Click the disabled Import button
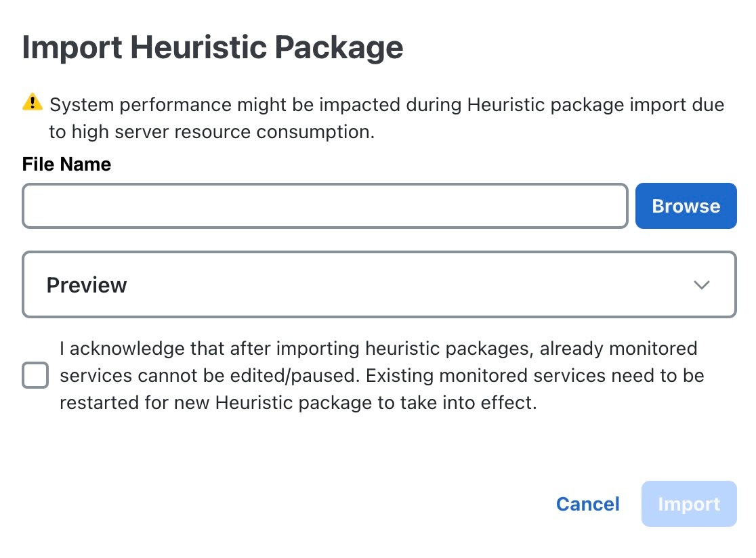The height and width of the screenshot is (558, 756). coord(689,504)
